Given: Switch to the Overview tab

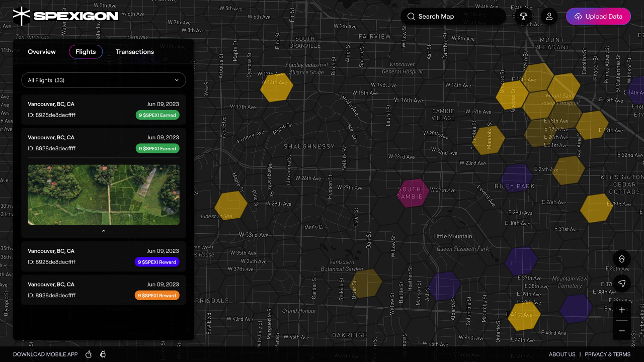Looking at the screenshot, I should pos(42,52).
